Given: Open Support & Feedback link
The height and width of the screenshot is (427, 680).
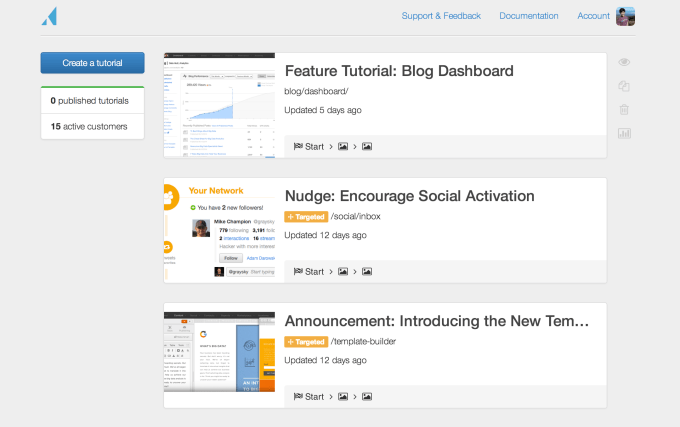Looking at the screenshot, I should [x=441, y=16].
